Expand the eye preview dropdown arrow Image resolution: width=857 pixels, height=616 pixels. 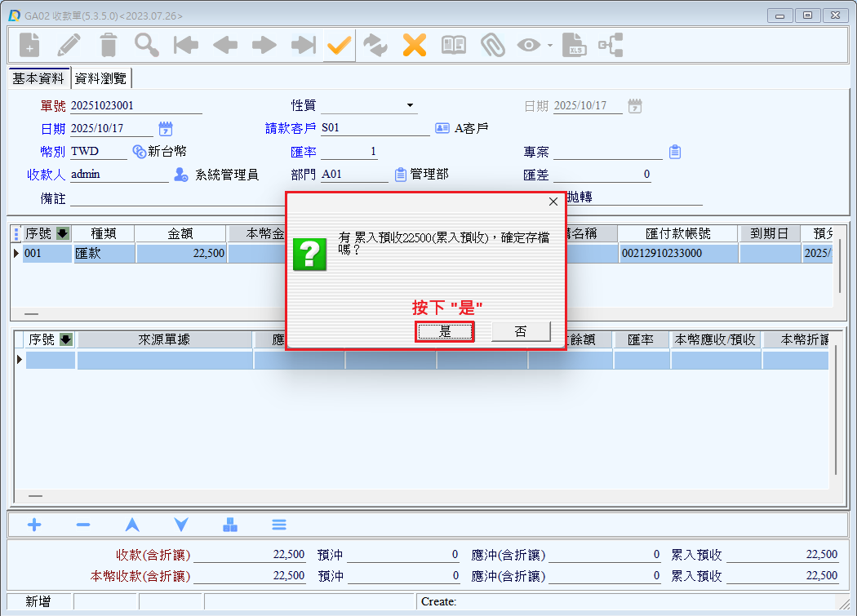coord(550,46)
